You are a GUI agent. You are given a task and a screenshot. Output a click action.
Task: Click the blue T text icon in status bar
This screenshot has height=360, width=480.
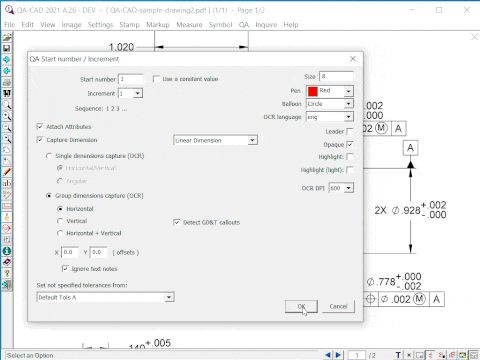[x=398, y=355]
